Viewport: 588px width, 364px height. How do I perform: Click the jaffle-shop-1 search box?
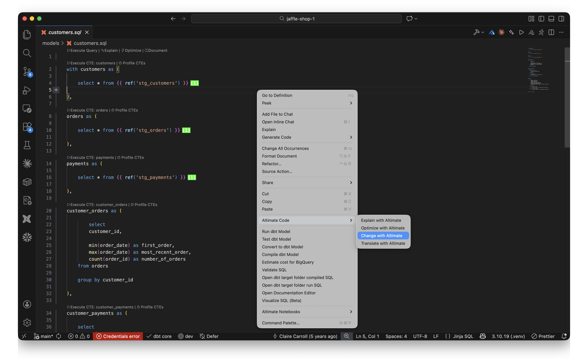click(296, 19)
